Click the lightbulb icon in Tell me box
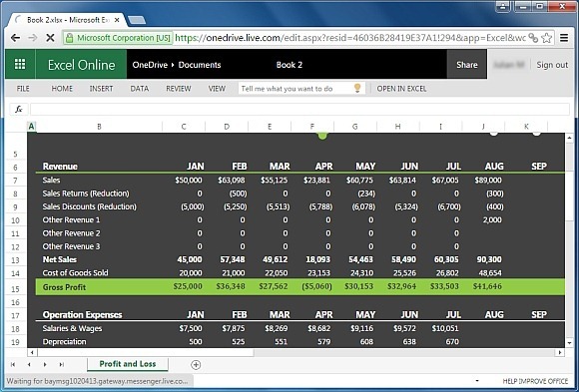This screenshot has height=392, width=579. [x=357, y=88]
